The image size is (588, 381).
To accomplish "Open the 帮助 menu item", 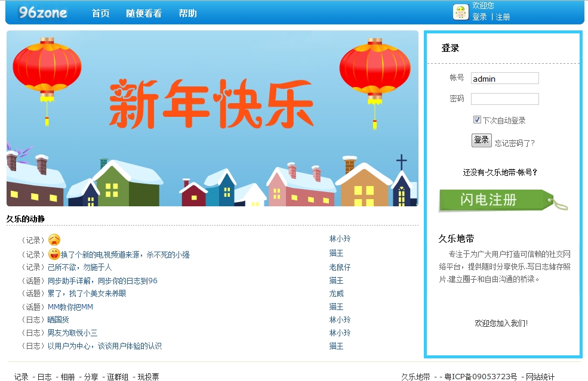I will [x=187, y=14].
